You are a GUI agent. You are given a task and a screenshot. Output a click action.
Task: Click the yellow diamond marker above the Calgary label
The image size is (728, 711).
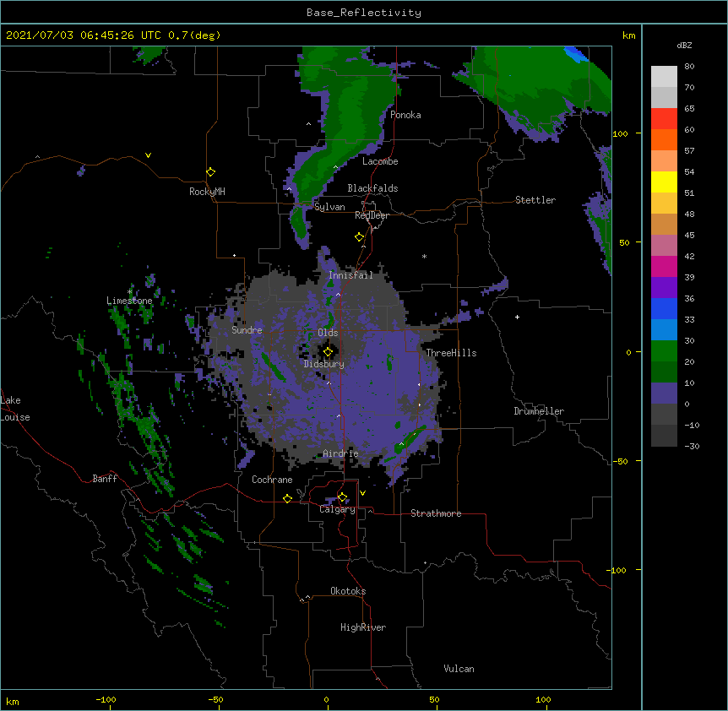[x=342, y=497]
